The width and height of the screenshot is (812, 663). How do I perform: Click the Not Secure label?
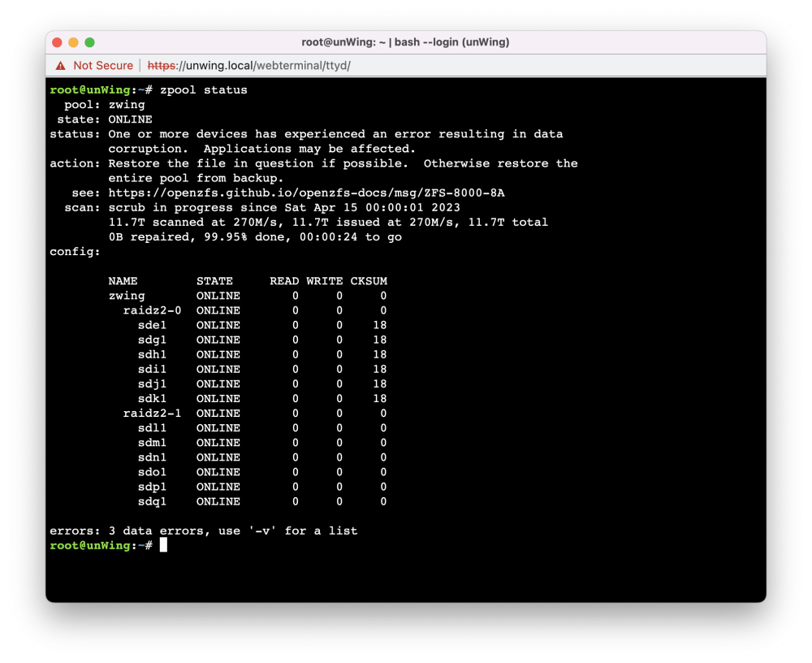click(x=103, y=66)
